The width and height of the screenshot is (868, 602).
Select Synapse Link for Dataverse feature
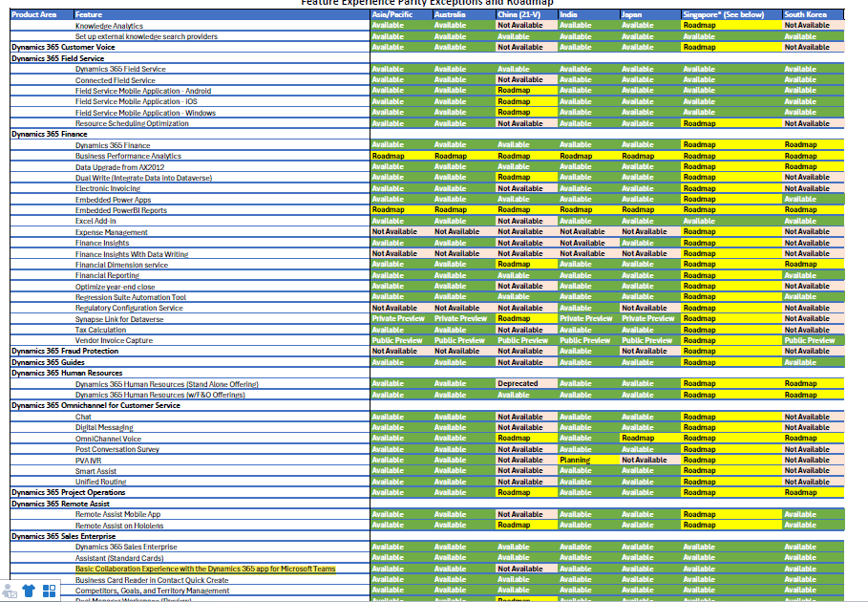[x=119, y=319]
